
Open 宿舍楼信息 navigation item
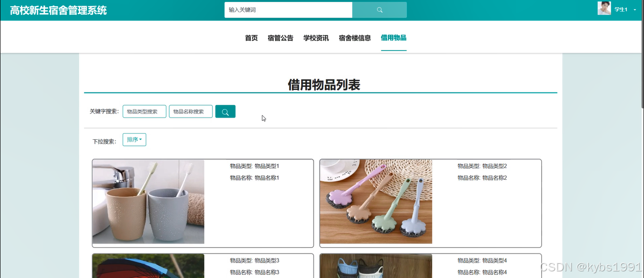point(355,38)
